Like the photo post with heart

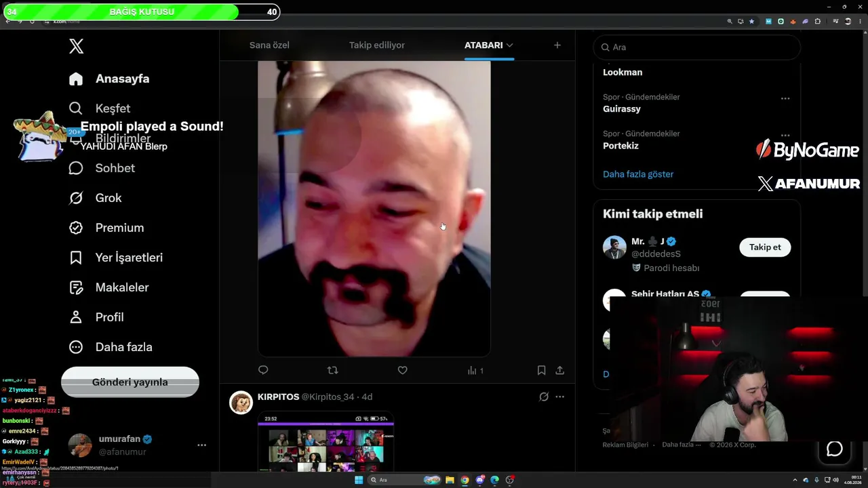[x=402, y=370]
